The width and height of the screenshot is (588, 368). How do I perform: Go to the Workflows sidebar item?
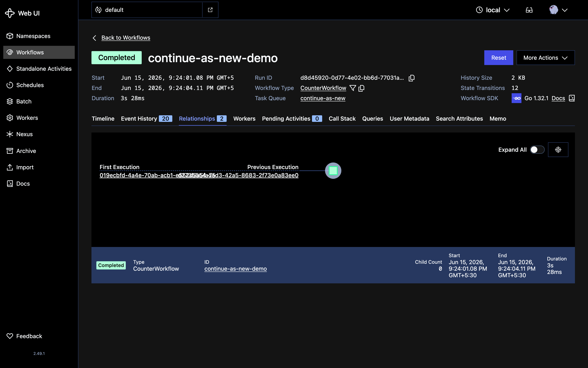[x=39, y=52]
